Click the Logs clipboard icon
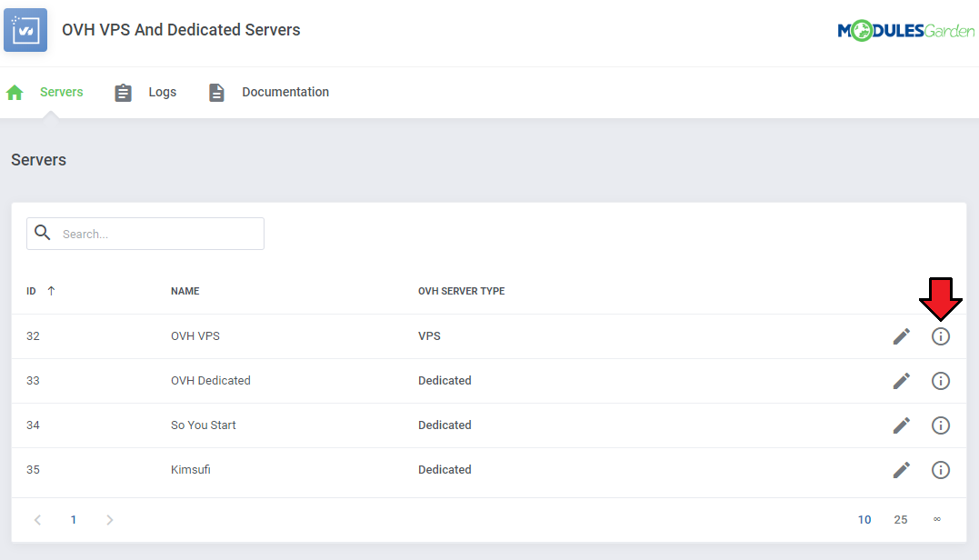The height and width of the screenshot is (560, 979). point(123,93)
